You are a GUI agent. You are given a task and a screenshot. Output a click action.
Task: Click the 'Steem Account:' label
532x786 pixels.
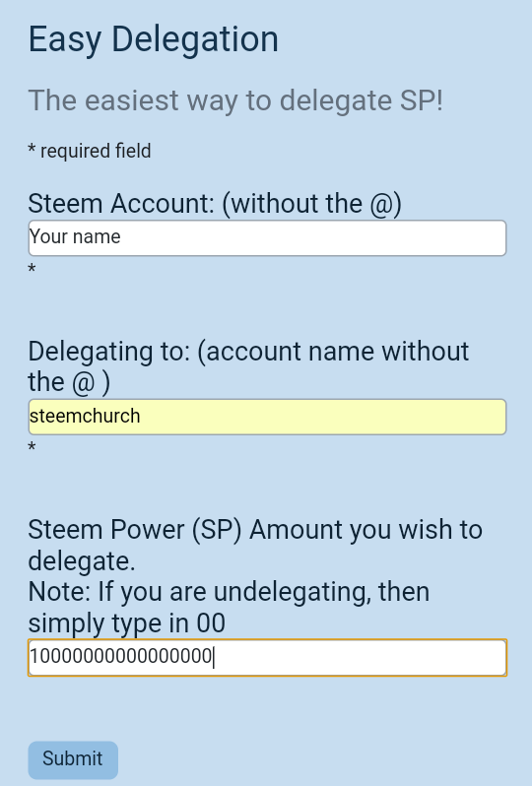[x=121, y=204]
